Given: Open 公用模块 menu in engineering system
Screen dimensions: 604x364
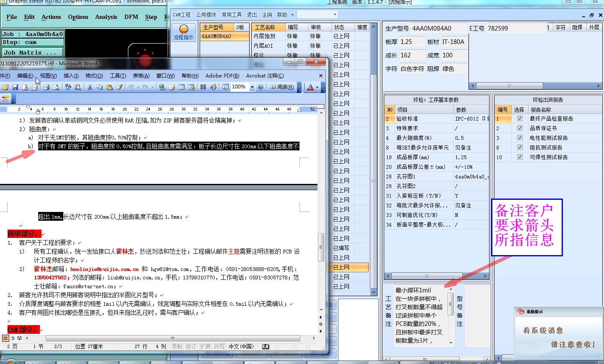Looking at the screenshot, I should click(x=206, y=15).
